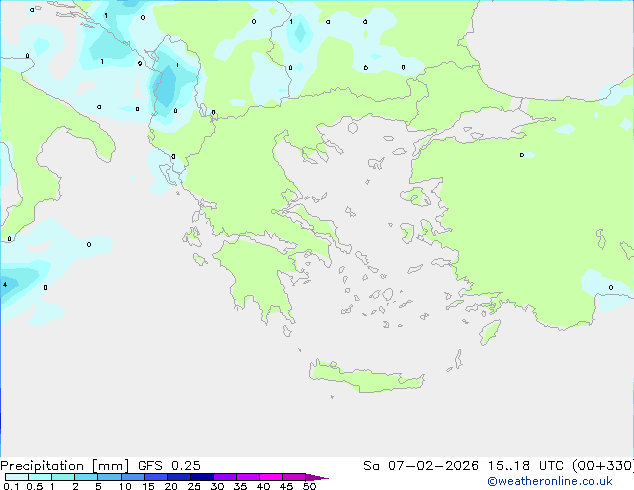Select the 30–35 mm purple legend swatch
The width and height of the screenshot is (634, 490).
[x=224, y=477]
